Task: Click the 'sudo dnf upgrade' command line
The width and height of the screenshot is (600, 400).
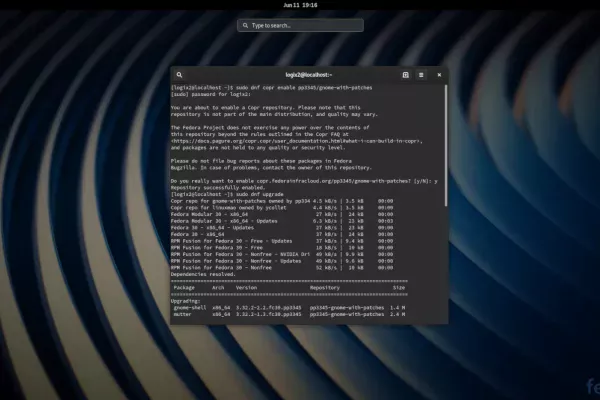Action: [227, 194]
